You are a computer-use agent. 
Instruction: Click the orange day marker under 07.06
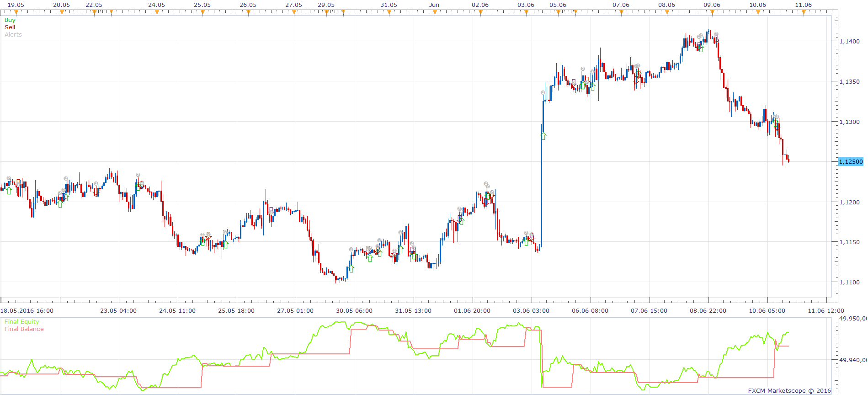click(621, 13)
